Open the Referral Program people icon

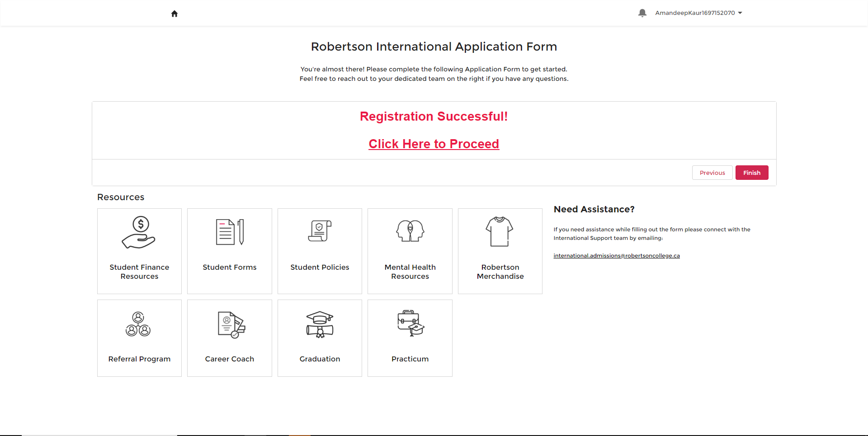[x=138, y=323]
